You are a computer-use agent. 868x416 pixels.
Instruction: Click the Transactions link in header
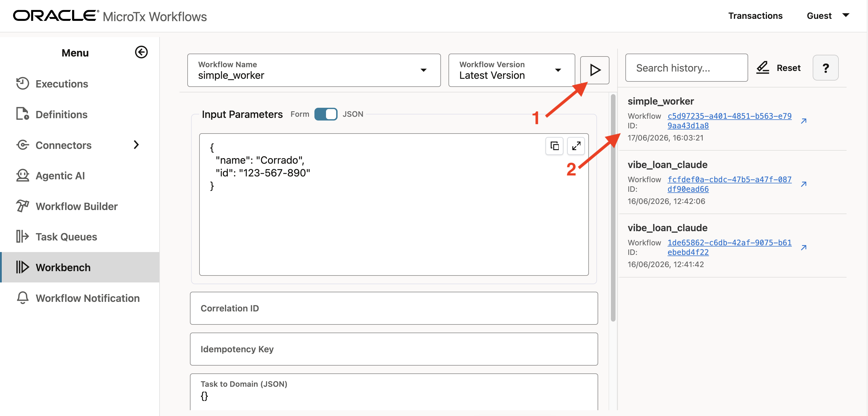(x=755, y=16)
